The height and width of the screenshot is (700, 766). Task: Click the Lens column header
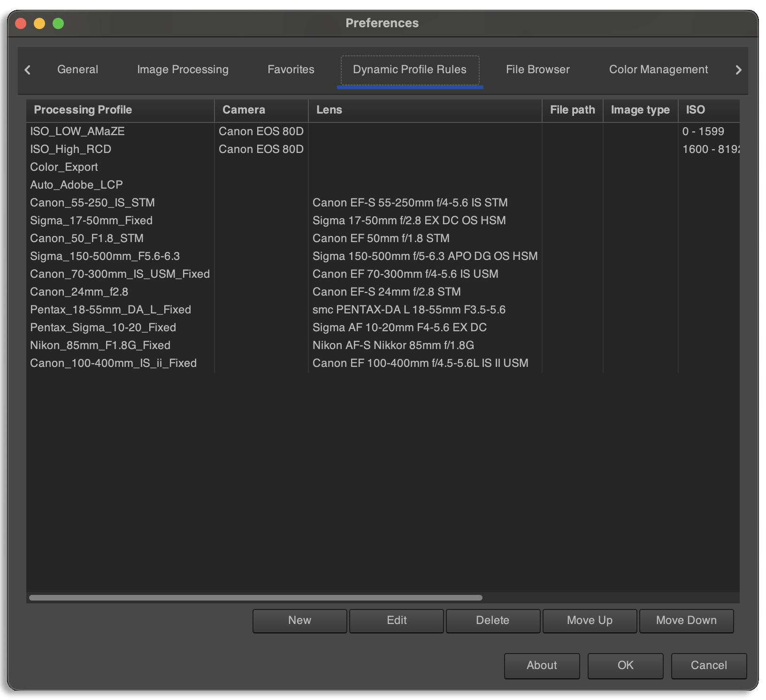click(425, 110)
